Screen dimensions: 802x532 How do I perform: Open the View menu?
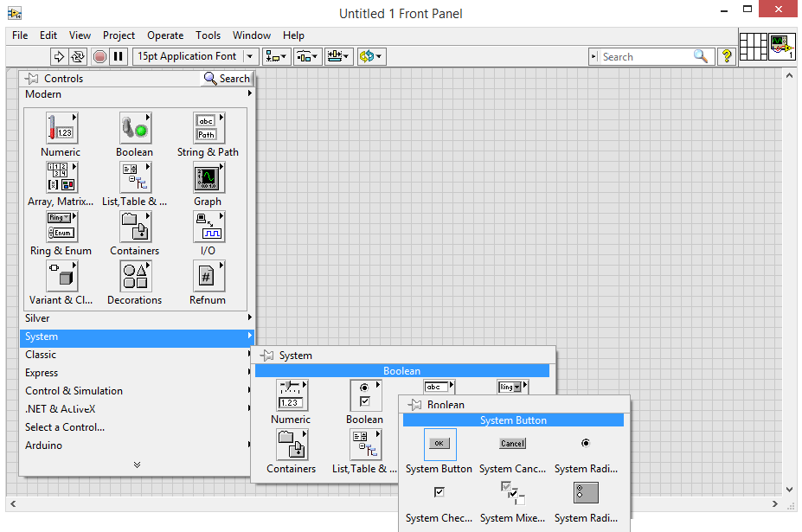click(80, 35)
